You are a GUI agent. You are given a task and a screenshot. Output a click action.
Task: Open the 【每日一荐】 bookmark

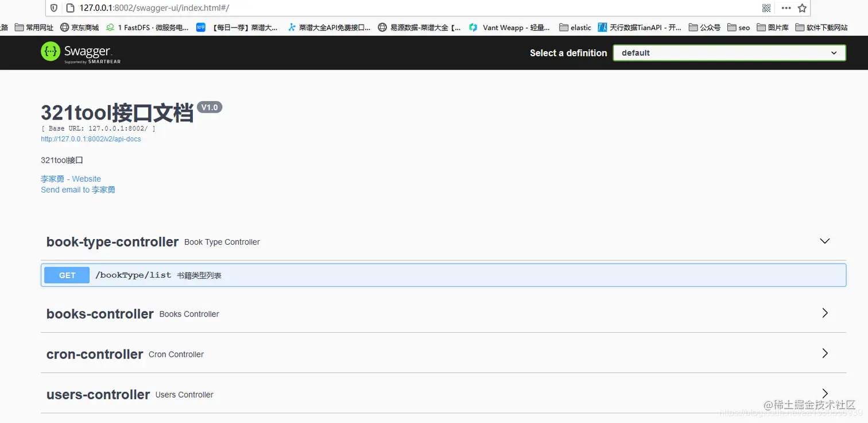coord(237,27)
